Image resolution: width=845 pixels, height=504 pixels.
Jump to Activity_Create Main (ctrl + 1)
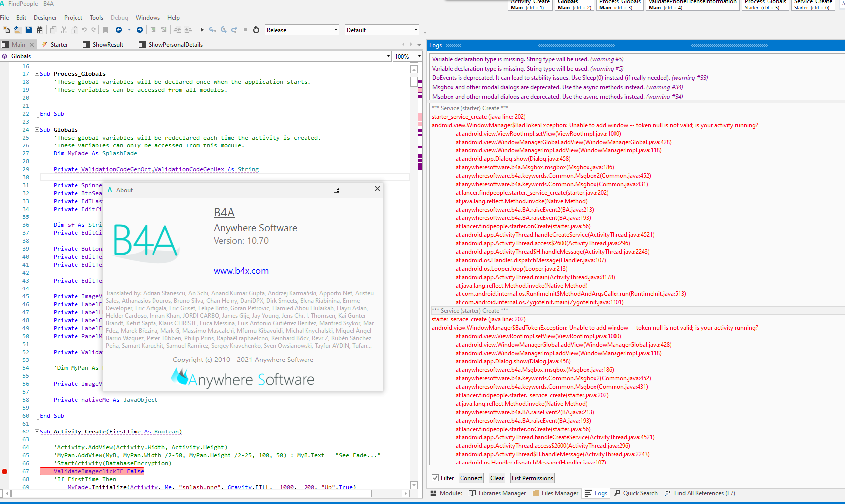tap(531, 5)
